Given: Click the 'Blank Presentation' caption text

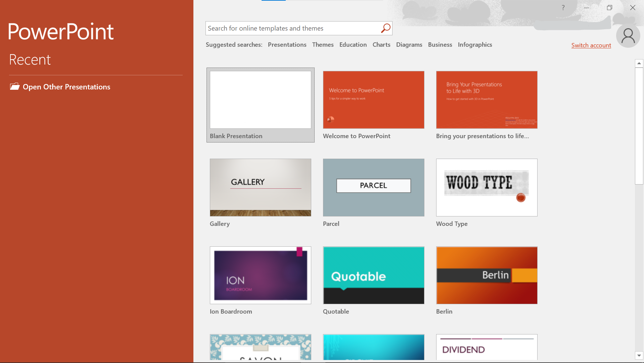Looking at the screenshot, I should tap(236, 136).
